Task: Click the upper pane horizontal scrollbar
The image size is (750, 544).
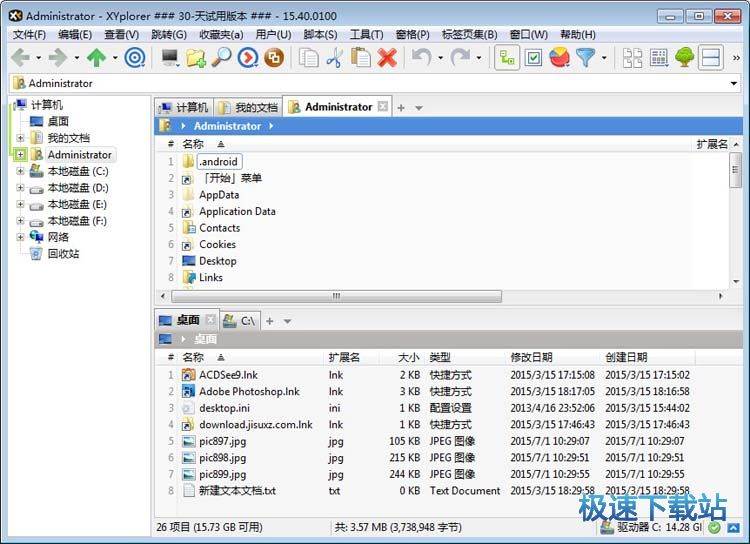Action: (x=440, y=296)
